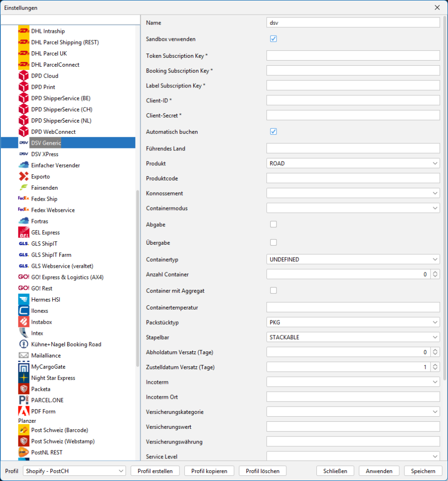Click the Hermes HSI icon
Image resolution: width=448 pixels, height=481 pixels.
point(24,299)
